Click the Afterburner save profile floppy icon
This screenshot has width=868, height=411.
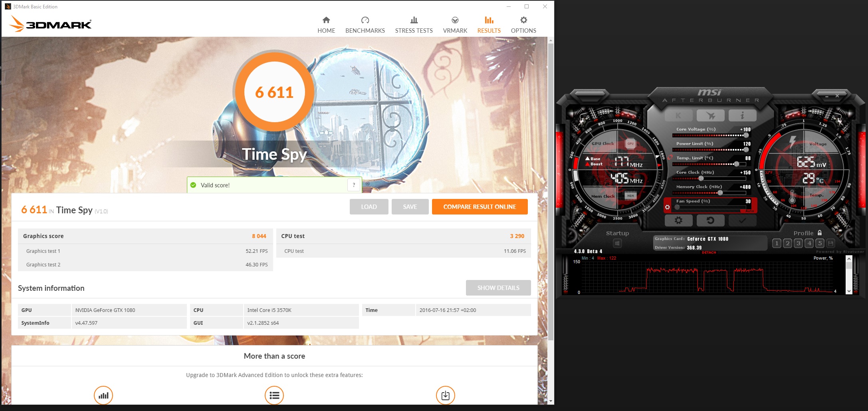[830, 243]
